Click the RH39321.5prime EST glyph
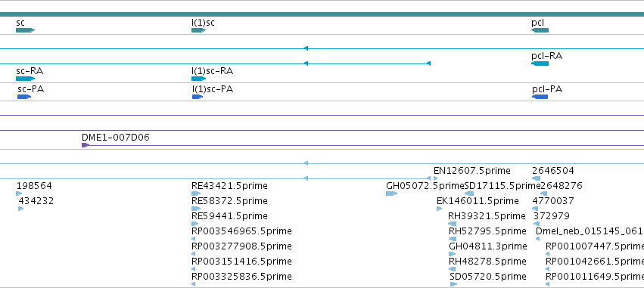 [x=453, y=224]
